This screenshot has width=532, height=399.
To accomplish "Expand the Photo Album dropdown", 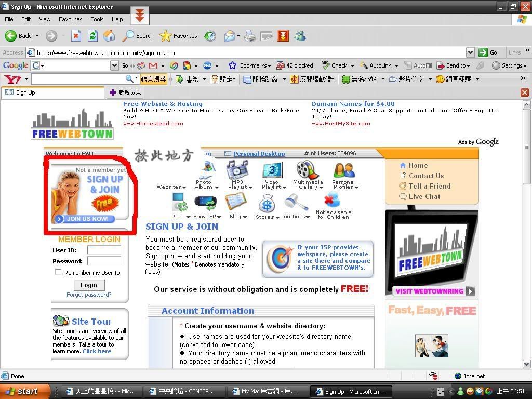I will click(217, 187).
